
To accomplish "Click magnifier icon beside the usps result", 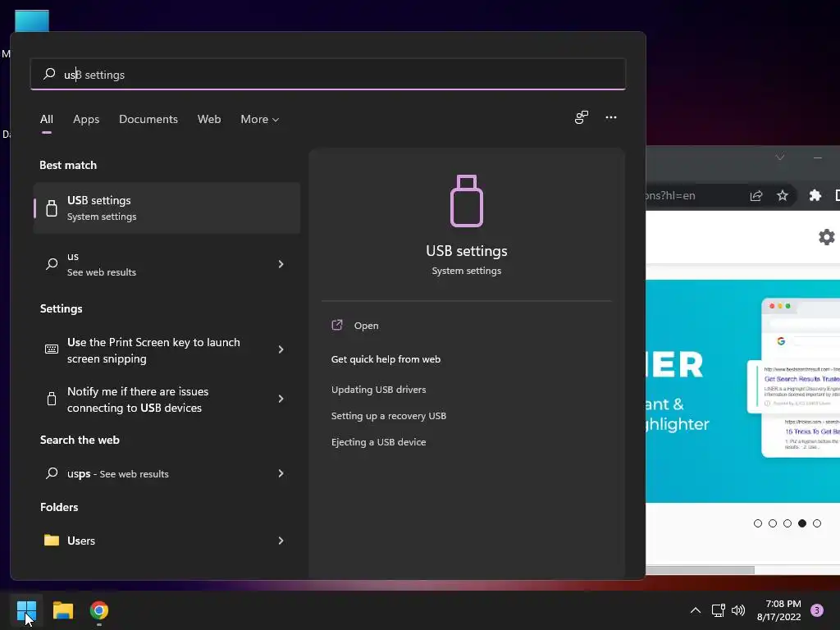I will pos(52,473).
